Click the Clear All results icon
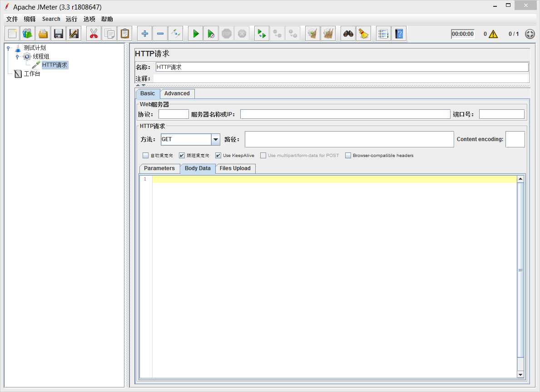 [x=328, y=34]
